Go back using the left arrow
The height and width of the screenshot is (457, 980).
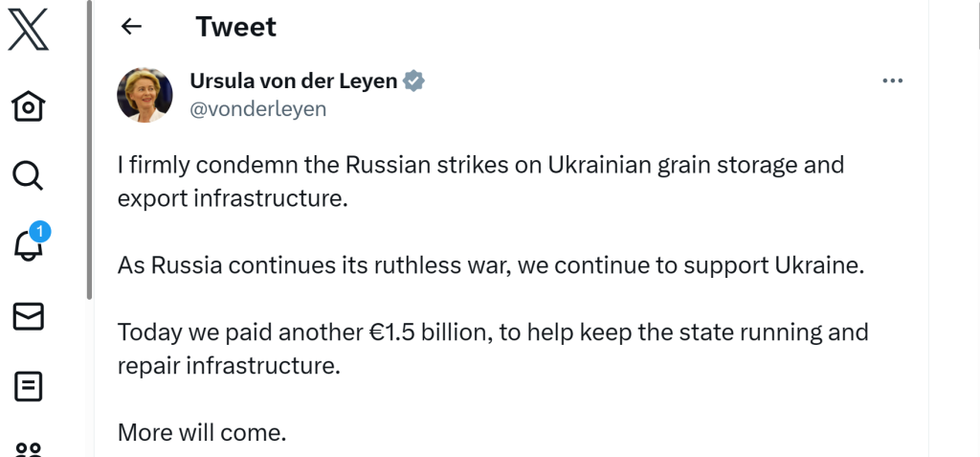131,26
